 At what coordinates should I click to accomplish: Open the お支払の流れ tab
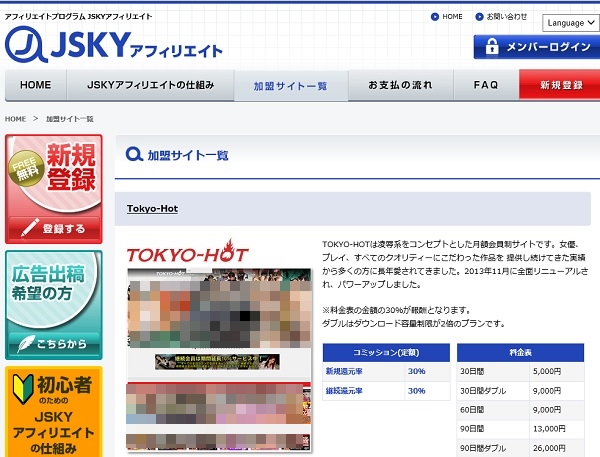401,85
